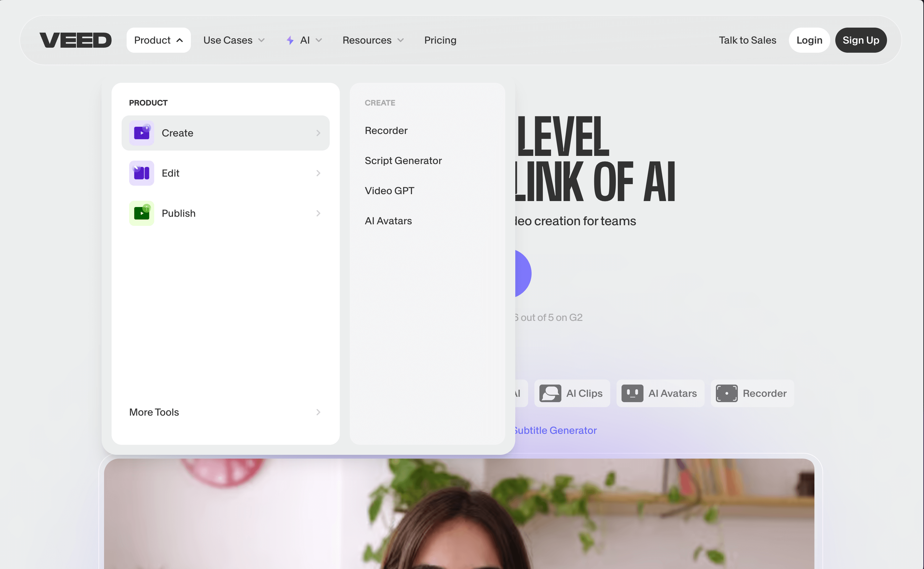Click the AI Avatars face icon
The image size is (924, 569).
[632, 393]
